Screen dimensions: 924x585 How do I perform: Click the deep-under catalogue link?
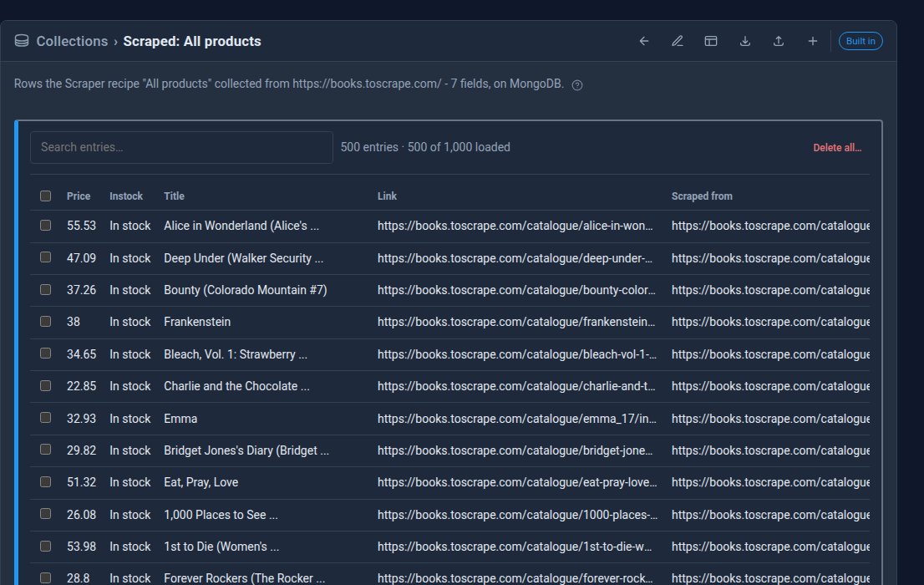point(515,258)
